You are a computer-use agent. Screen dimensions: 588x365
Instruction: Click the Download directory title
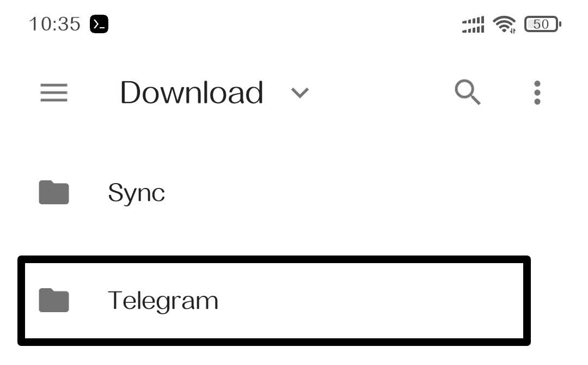[x=192, y=93]
